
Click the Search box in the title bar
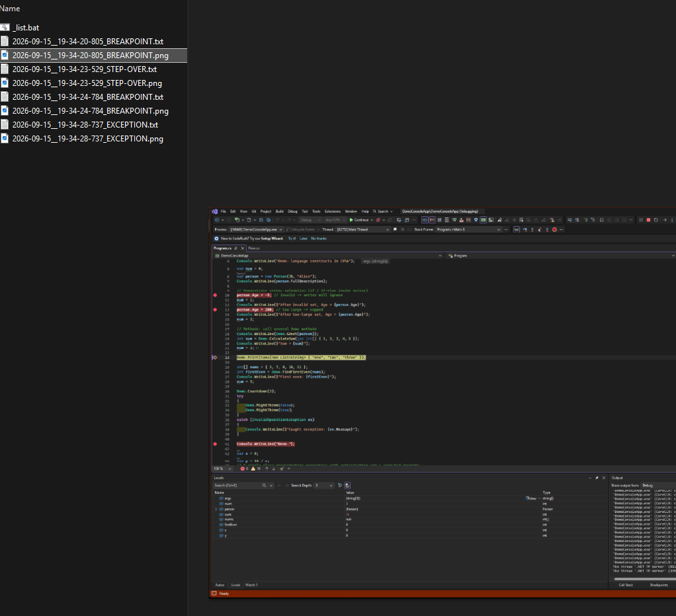click(383, 212)
